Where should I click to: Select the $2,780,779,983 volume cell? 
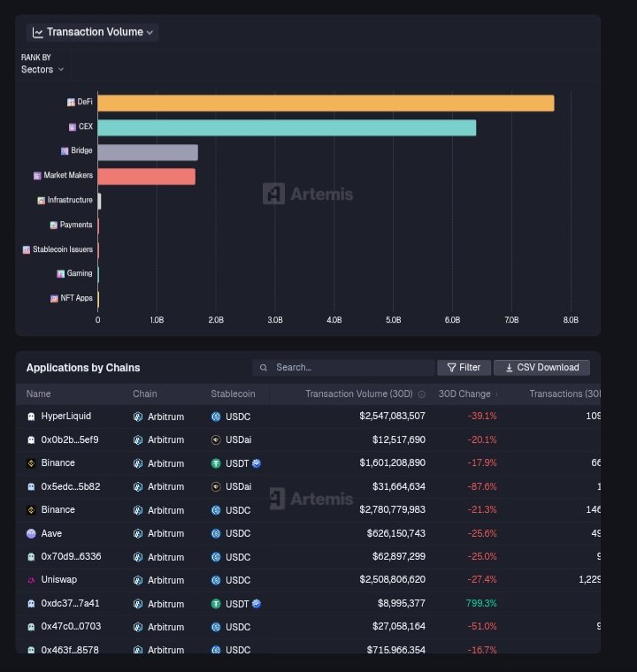(392, 509)
